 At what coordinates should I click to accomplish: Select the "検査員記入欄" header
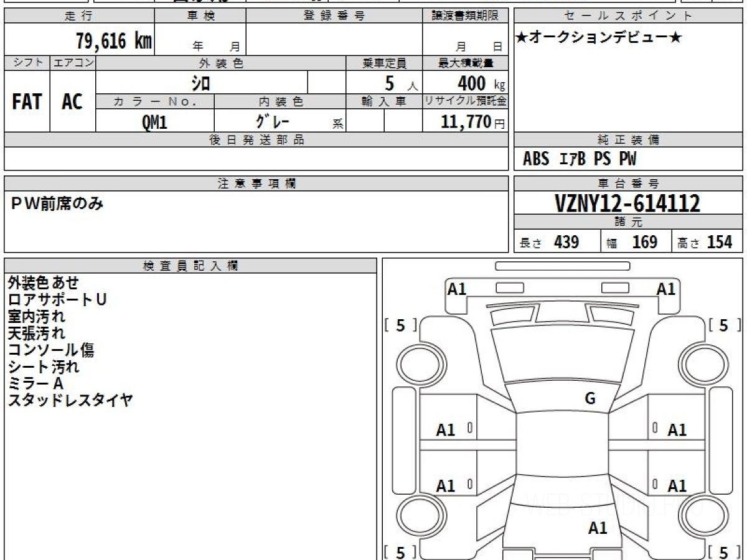(x=190, y=266)
